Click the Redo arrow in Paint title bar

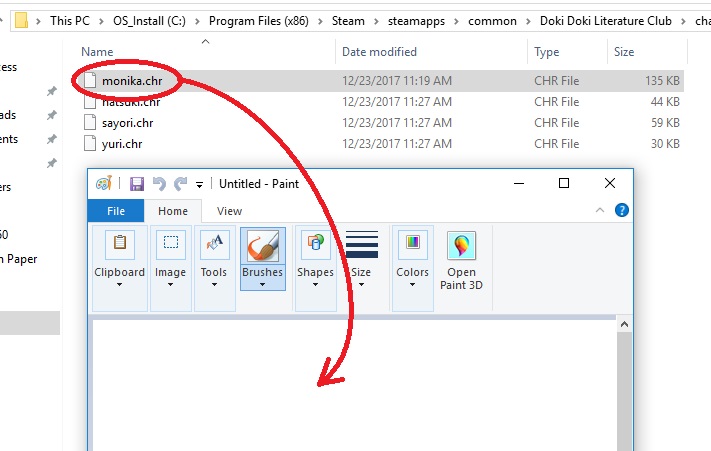[180, 184]
